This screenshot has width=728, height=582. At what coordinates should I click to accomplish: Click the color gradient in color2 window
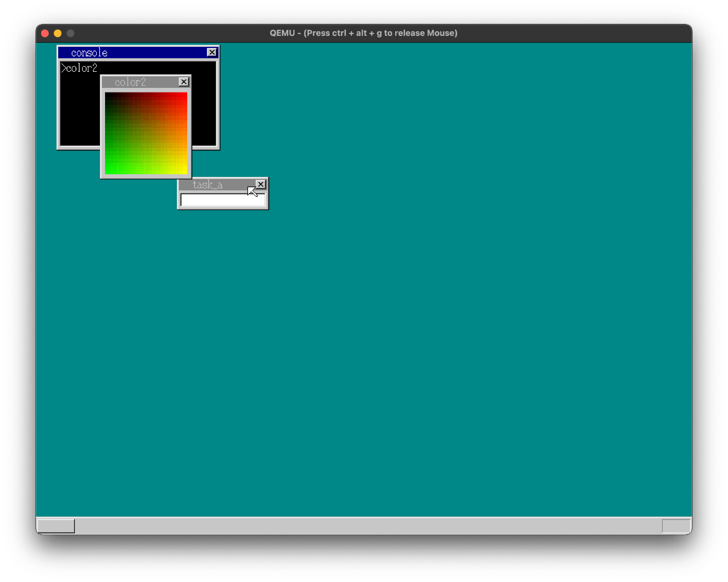pyautogui.click(x=146, y=134)
